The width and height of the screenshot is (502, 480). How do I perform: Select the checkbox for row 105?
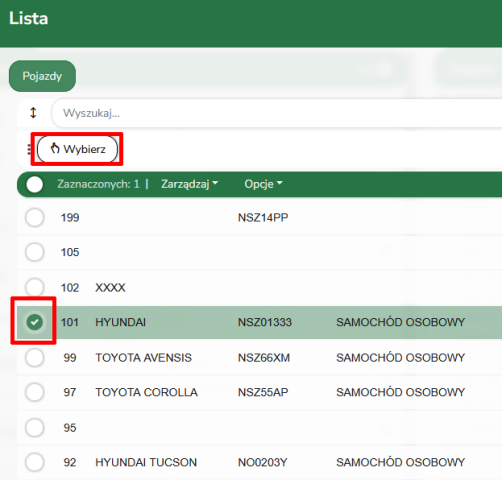[35, 252]
